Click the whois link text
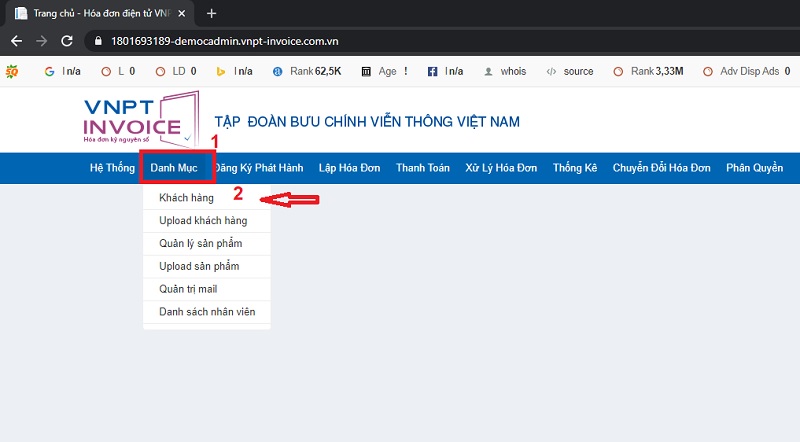This screenshot has width=800, height=442. tap(513, 71)
